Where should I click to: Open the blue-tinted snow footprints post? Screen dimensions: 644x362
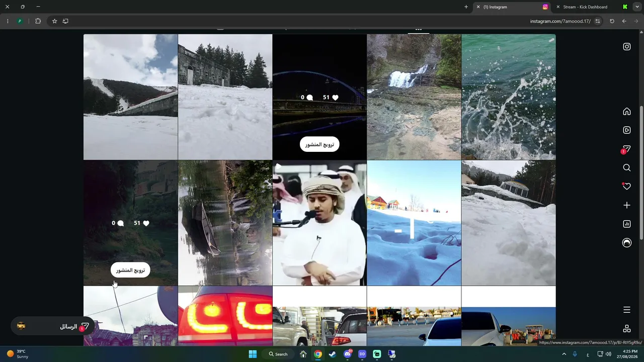(414, 223)
